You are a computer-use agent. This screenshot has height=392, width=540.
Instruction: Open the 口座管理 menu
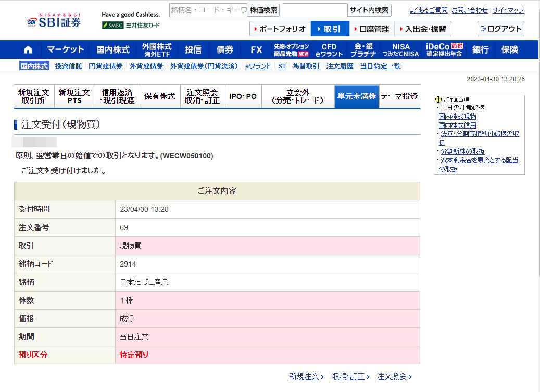click(371, 29)
